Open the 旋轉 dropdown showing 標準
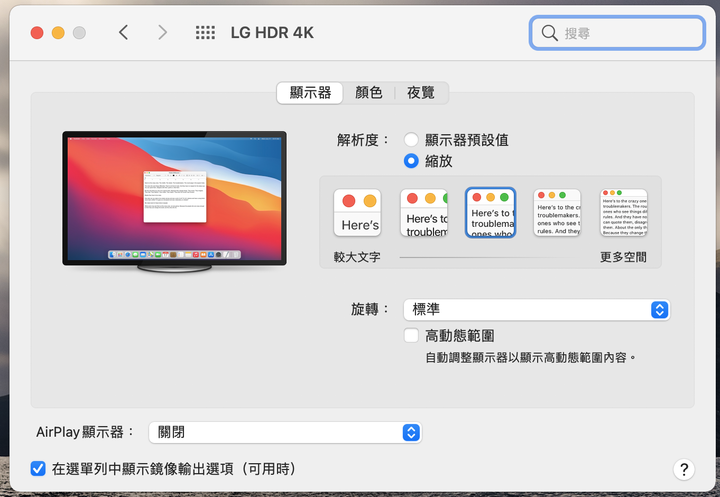The height and width of the screenshot is (497, 720). point(536,310)
